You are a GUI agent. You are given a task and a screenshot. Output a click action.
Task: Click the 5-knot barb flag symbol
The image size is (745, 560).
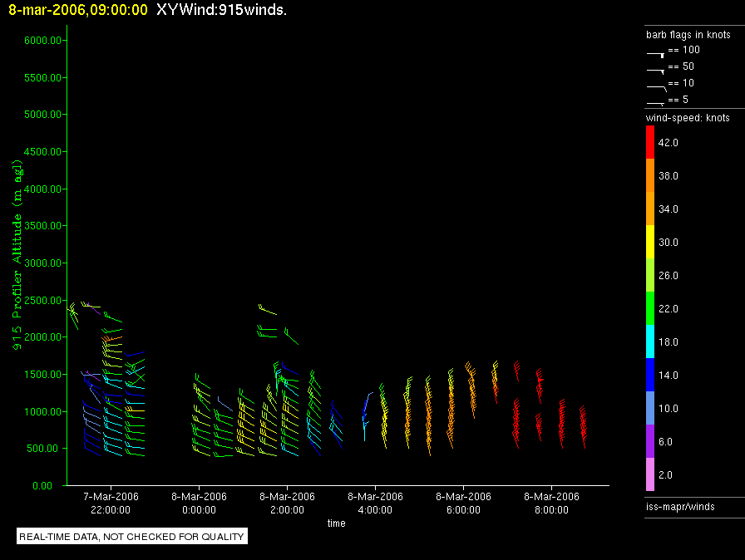(x=656, y=102)
